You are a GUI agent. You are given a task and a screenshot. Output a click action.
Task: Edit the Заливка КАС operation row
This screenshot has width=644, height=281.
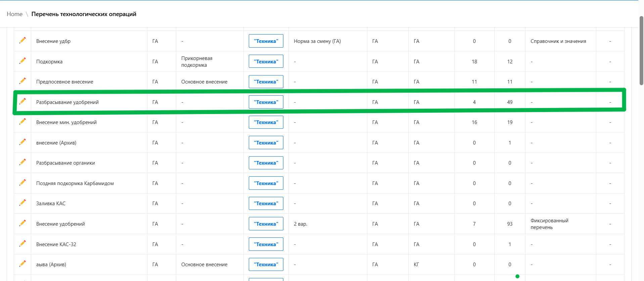(x=22, y=203)
